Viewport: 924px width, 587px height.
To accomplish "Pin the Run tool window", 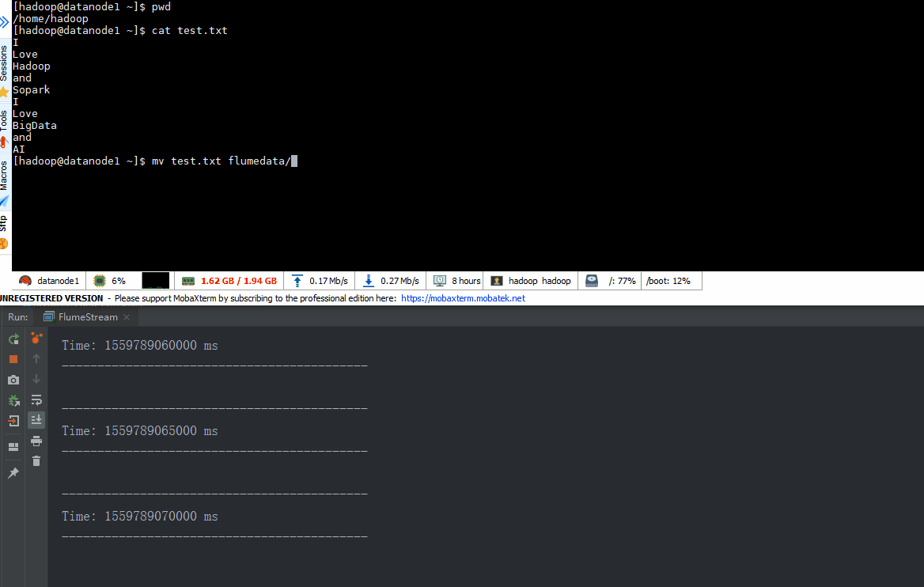I will click(13, 472).
